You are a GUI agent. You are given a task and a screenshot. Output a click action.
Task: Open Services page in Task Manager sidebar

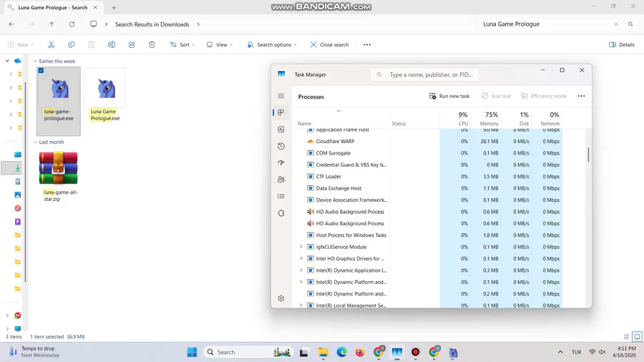(281, 213)
